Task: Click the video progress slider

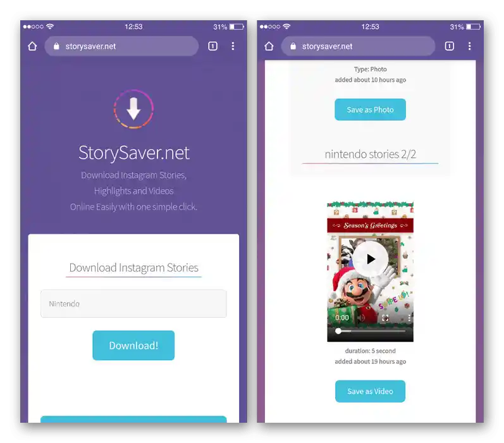Action: [371, 331]
